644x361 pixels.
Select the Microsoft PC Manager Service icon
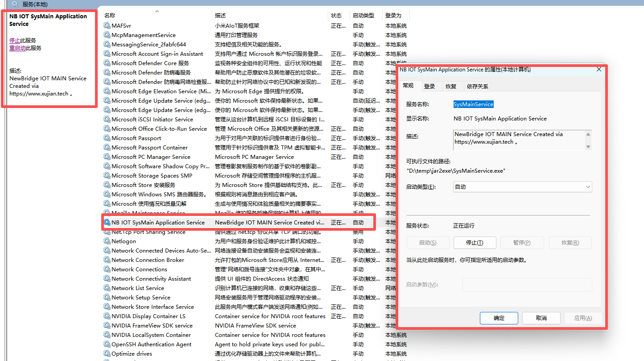107,157
